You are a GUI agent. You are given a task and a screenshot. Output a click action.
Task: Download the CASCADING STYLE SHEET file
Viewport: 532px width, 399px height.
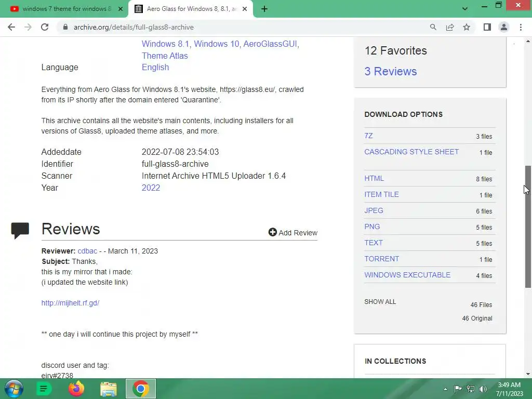point(411,152)
